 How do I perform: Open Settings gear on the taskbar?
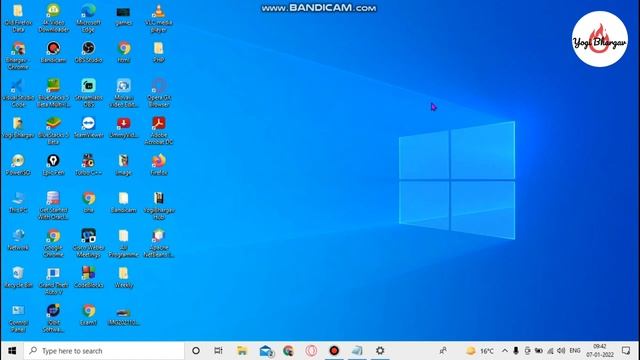tap(380, 351)
